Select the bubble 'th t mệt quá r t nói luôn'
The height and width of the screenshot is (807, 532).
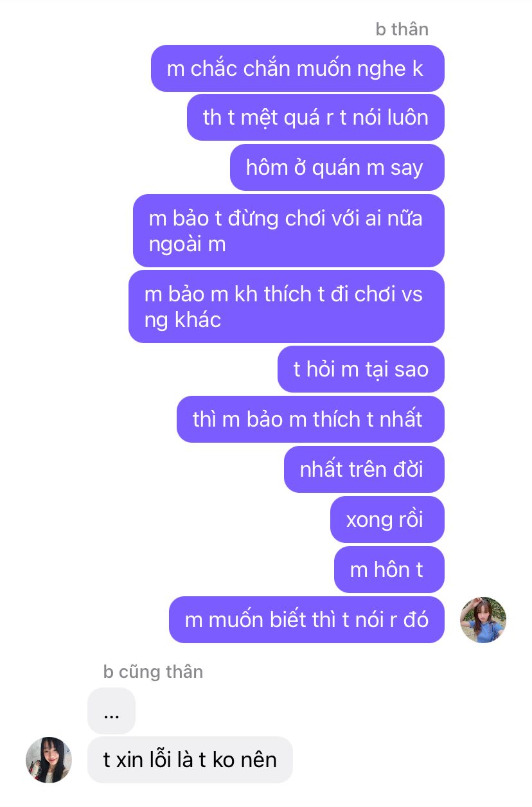pos(315,118)
